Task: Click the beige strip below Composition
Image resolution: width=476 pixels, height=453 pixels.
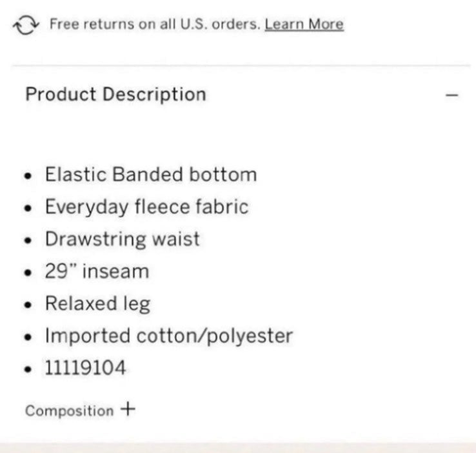Action: 238,448
